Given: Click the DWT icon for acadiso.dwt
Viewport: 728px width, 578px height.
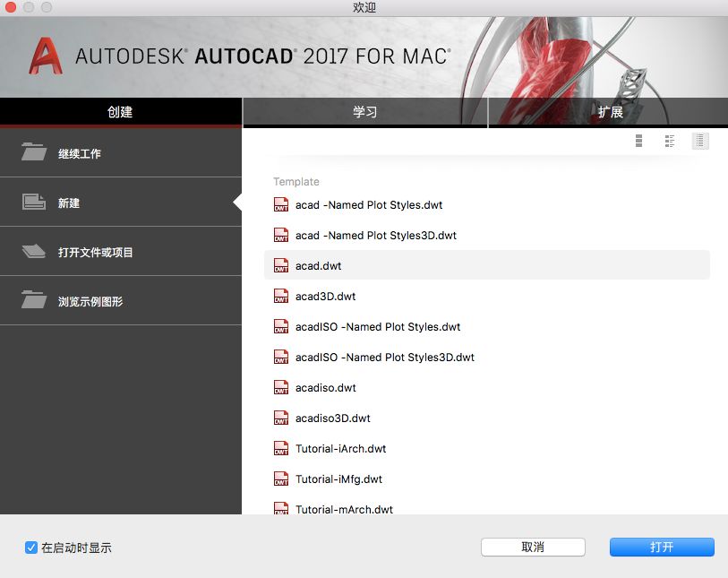Looking at the screenshot, I should coord(281,387).
